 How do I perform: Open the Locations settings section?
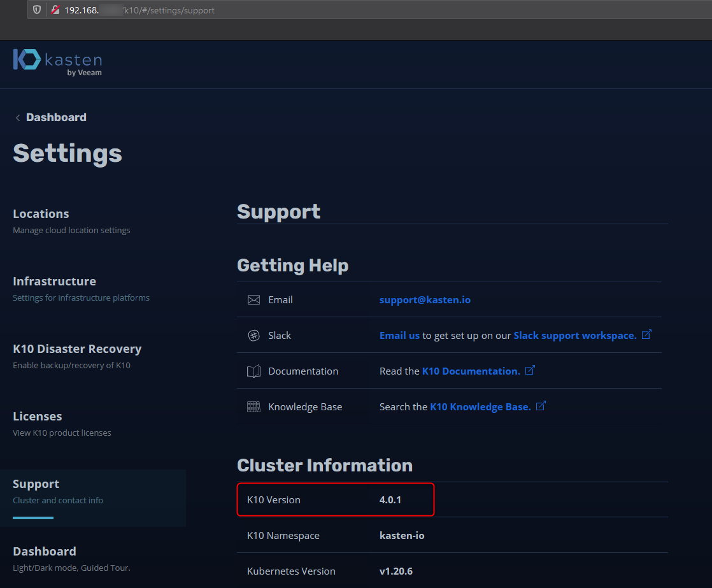pos(41,214)
